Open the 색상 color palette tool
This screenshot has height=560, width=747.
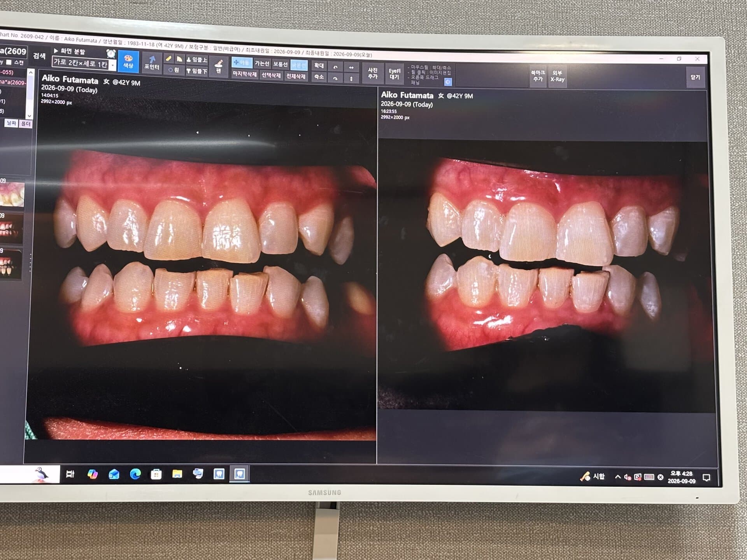128,61
